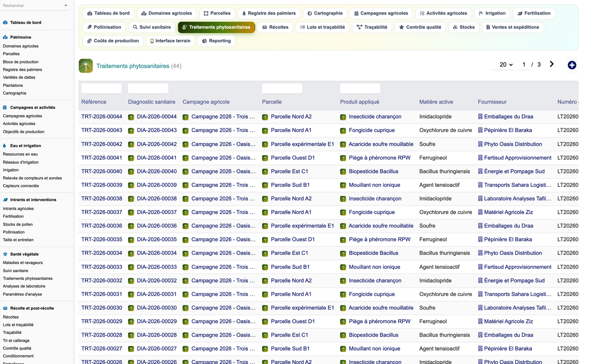Click Patrimoine section icon in sidebar
This screenshot has height=364, width=589.
pos(5,37)
